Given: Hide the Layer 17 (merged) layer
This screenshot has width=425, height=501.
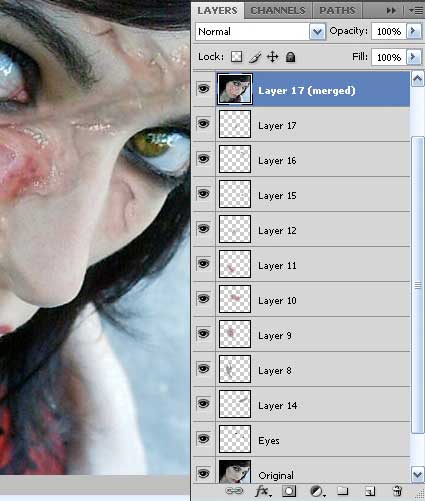Looking at the screenshot, I should click(204, 89).
